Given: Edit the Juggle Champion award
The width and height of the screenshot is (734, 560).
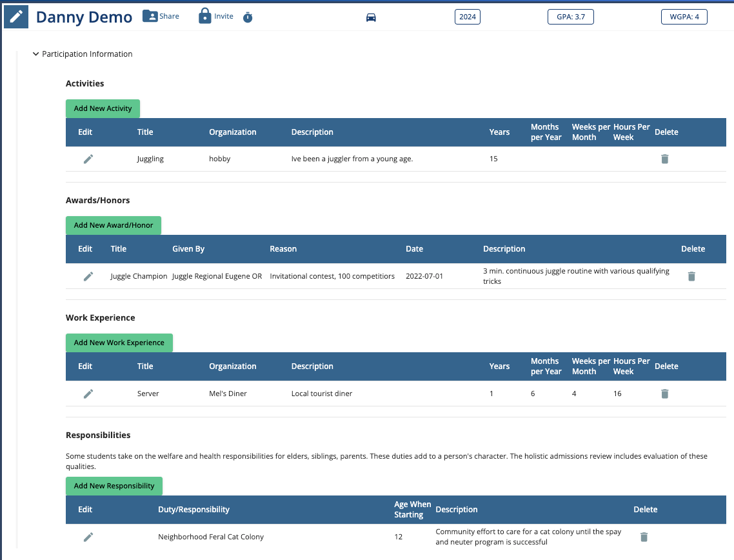Looking at the screenshot, I should (88, 275).
